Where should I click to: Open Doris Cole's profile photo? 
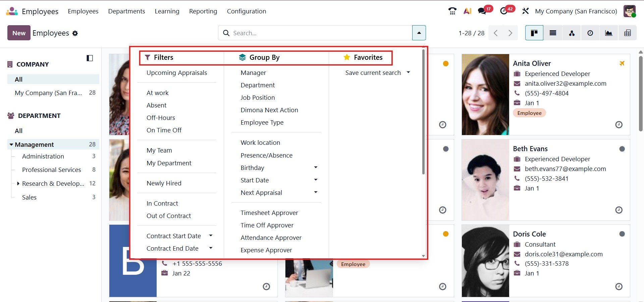[x=485, y=261]
